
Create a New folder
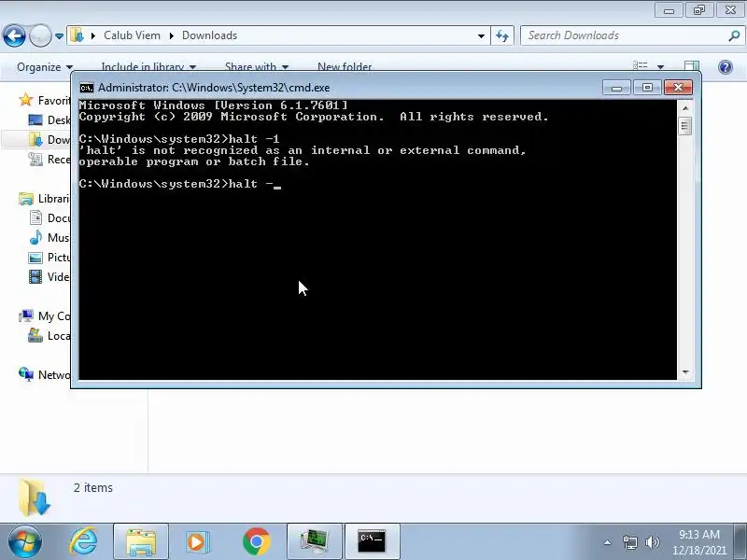[345, 66]
